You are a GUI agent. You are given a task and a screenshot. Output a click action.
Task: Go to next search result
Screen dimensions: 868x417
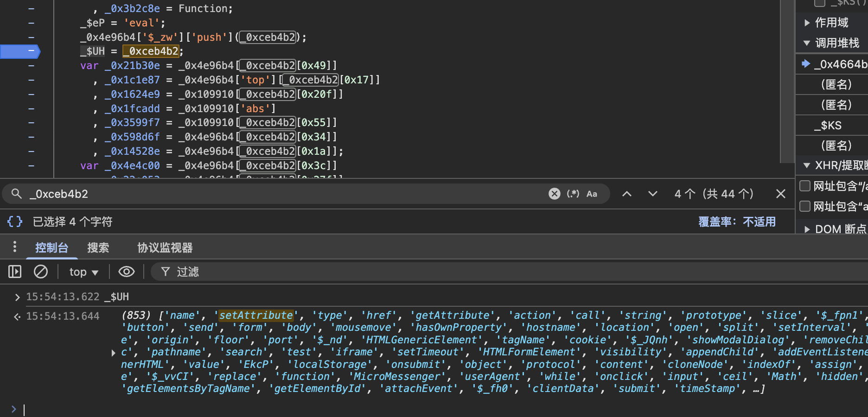point(652,194)
